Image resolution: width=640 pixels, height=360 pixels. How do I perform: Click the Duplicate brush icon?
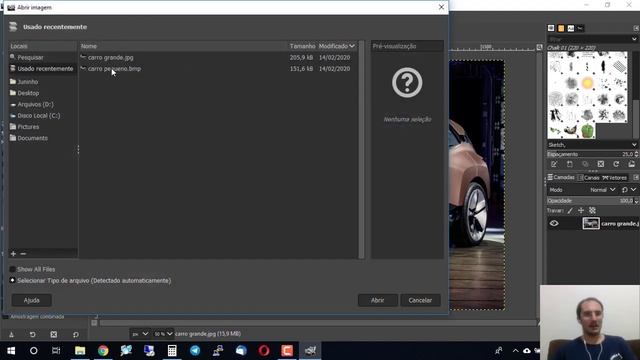click(x=585, y=164)
